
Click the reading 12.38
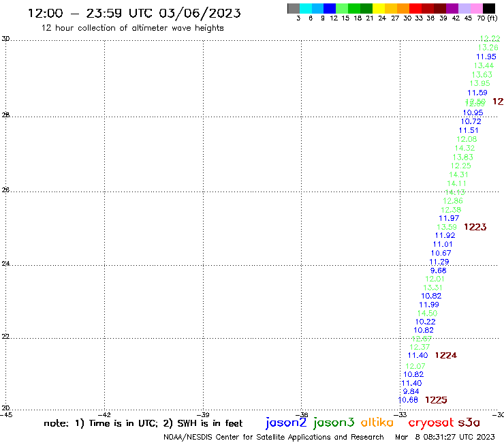click(x=451, y=210)
